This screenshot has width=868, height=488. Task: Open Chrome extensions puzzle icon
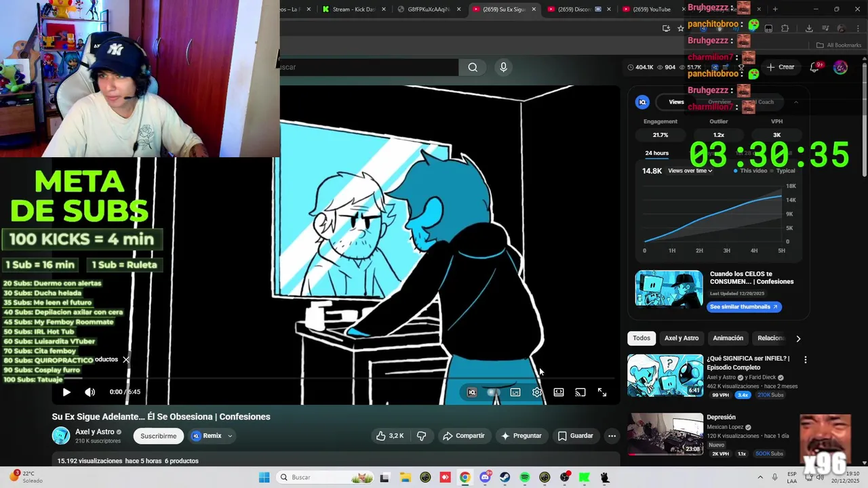coord(785,28)
